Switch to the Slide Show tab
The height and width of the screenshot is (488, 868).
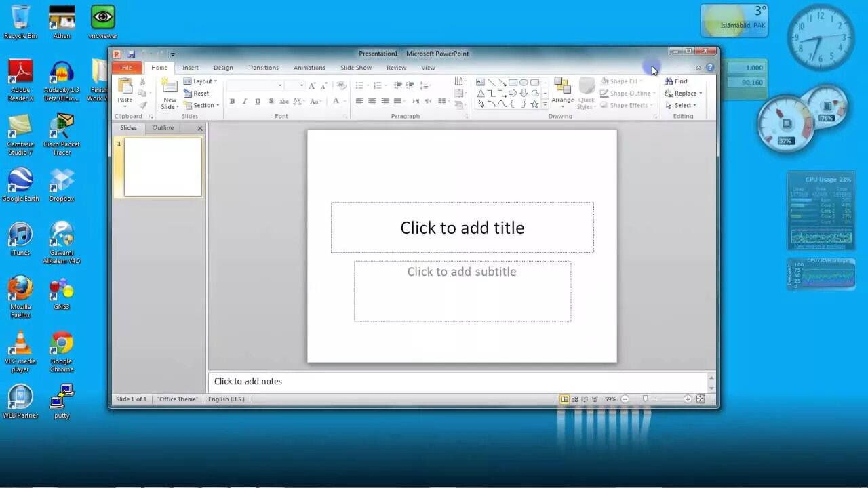(356, 68)
